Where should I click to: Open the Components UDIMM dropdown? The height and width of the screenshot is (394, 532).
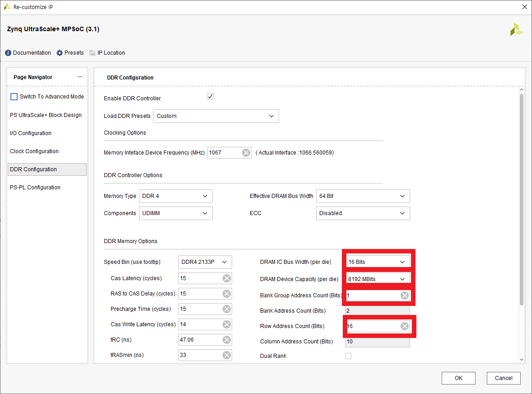click(176, 213)
